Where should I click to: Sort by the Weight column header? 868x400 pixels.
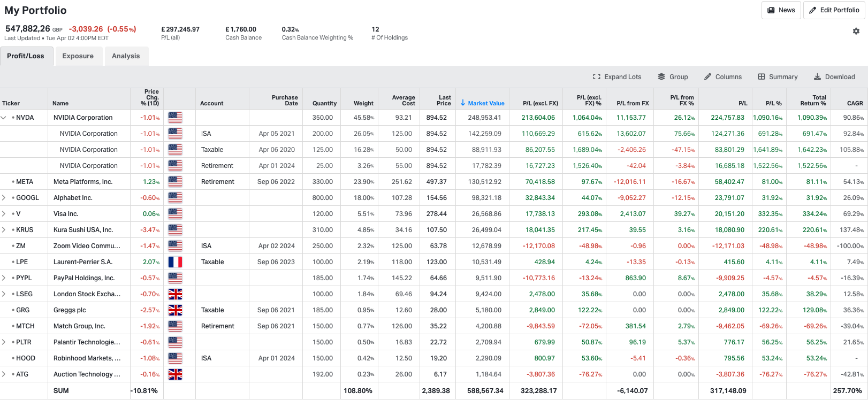tap(363, 103)
